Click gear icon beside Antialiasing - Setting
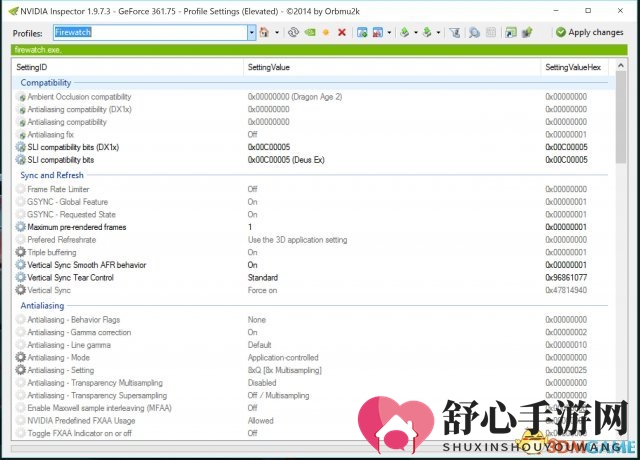The image size is (640, 460). click(x=20, y=370)
